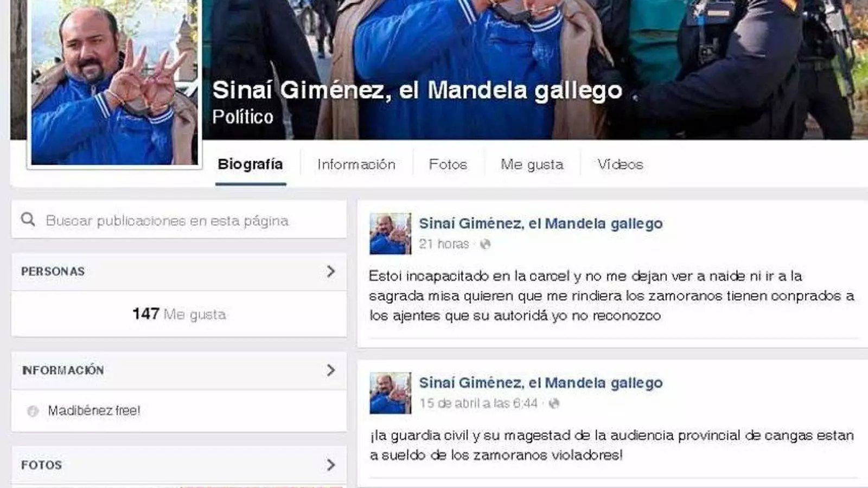Open the 15 de abril timestamp link
Screen dimensions: 868x488
(x=478, y=403)
